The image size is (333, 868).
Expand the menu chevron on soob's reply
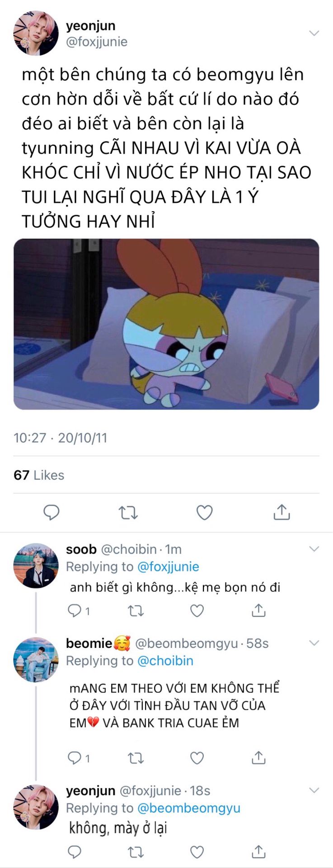coord(314,549)
